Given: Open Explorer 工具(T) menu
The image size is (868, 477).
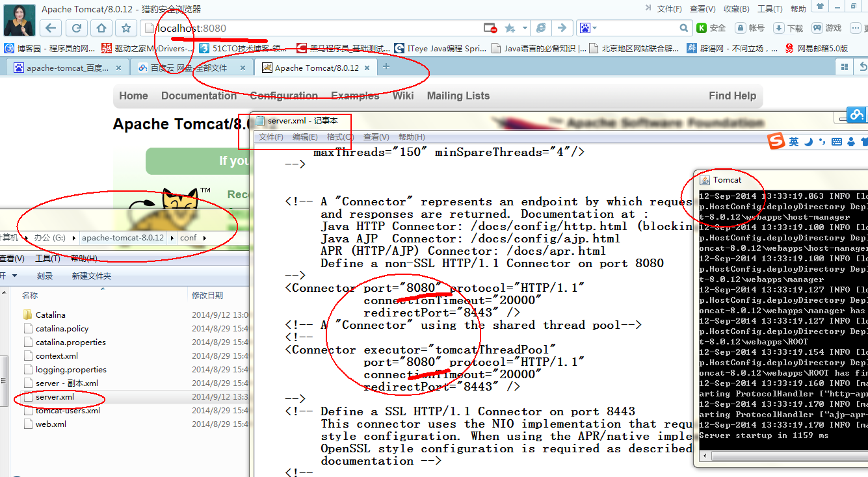Looking at the screenshot, I should coord(47,259).
